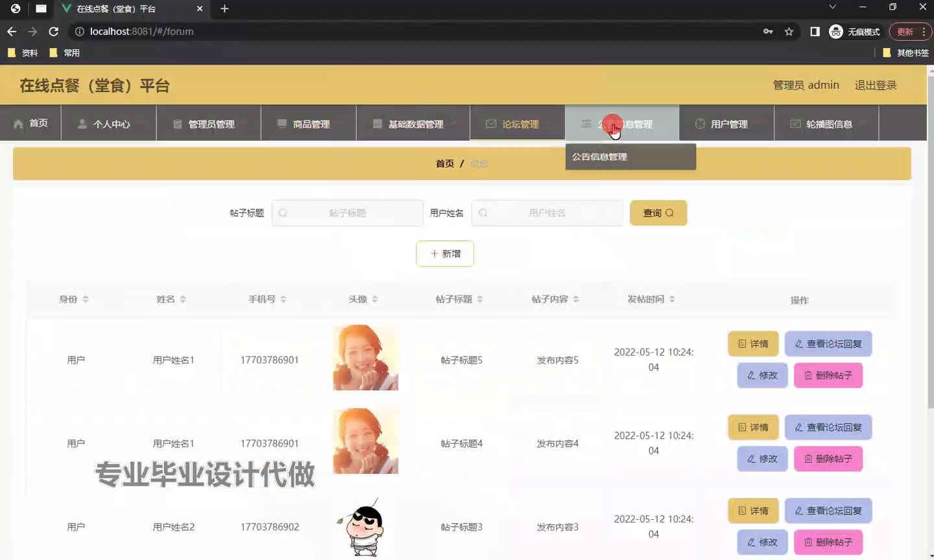Open the 常用 bookmarks folder
The image size is (934, 560).
point(65,52)
